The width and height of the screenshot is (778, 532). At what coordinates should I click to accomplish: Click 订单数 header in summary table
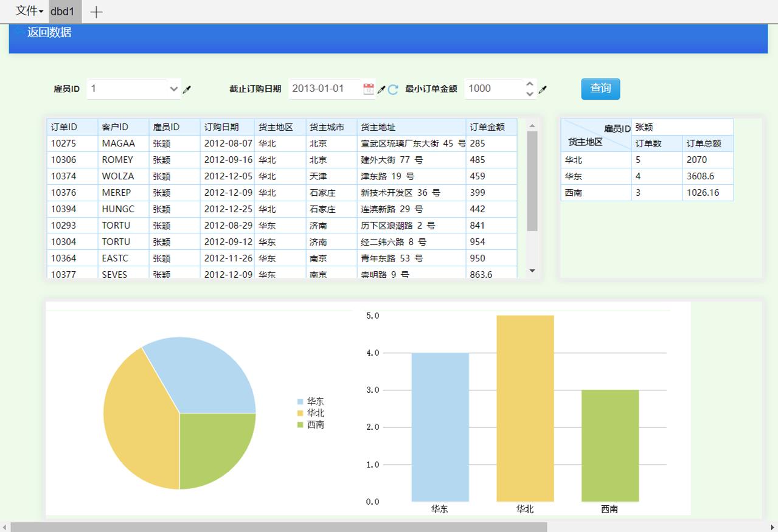click(657, 143)
